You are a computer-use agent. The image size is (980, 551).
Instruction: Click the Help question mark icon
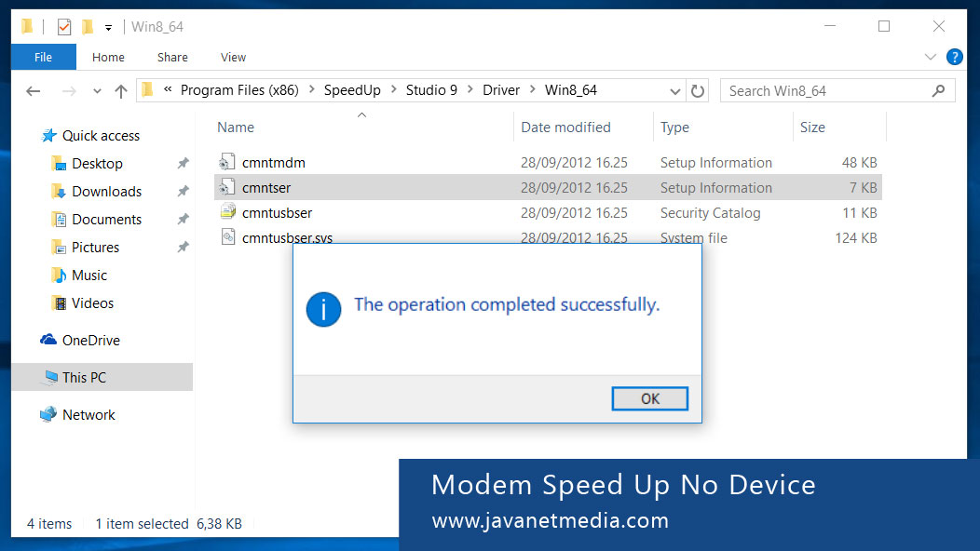coord(953,57)
